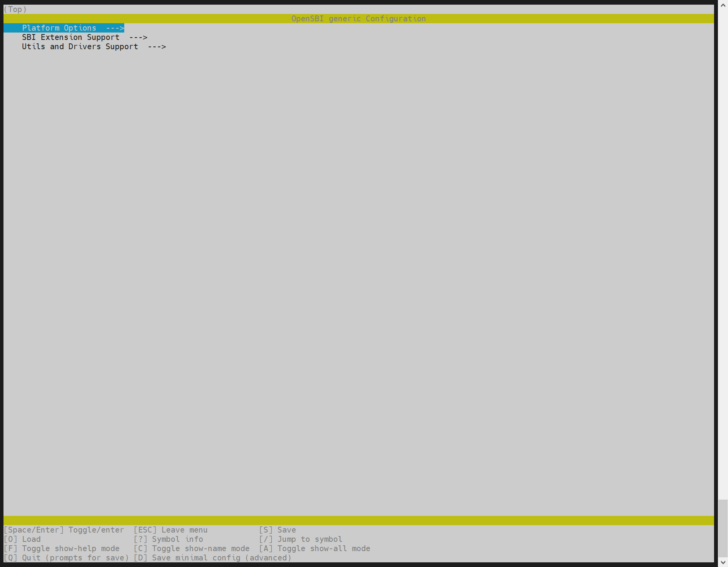The height and width of the screenshot is (567, 728).
Task: Click the scrollbar down arrow
Action: pyautogui.click(x=723, y=562)
